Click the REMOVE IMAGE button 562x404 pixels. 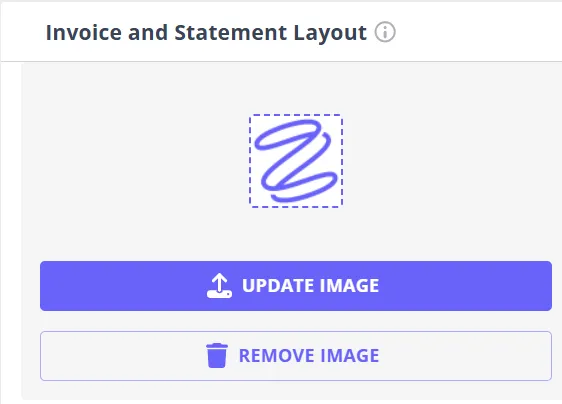(296, 356)
